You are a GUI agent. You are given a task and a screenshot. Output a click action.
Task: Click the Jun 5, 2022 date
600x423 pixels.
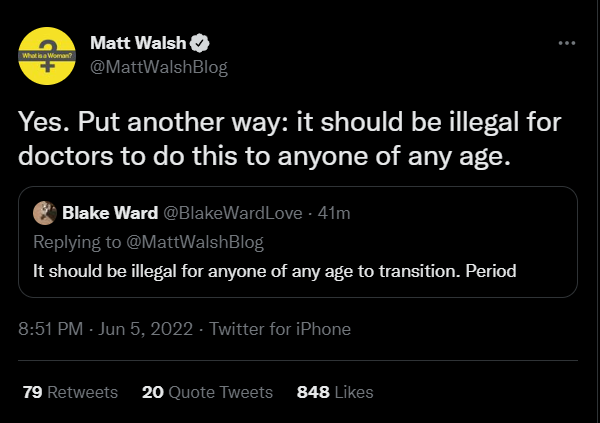click(140, 328)
